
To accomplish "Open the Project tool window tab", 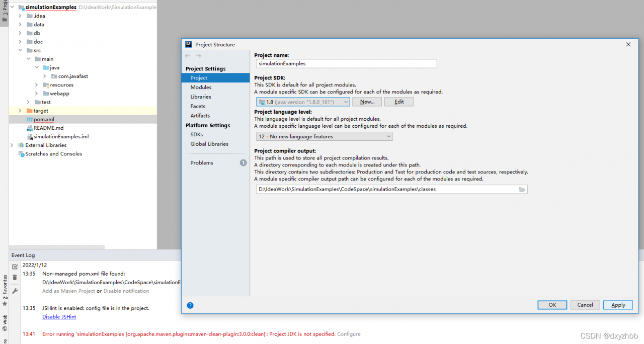I will point(5,11).
